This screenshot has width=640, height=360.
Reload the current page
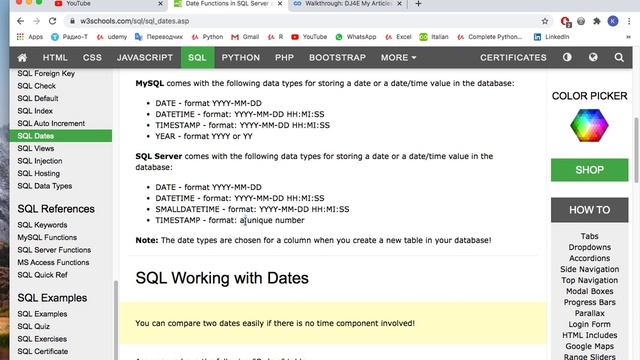tap(52, 21)
